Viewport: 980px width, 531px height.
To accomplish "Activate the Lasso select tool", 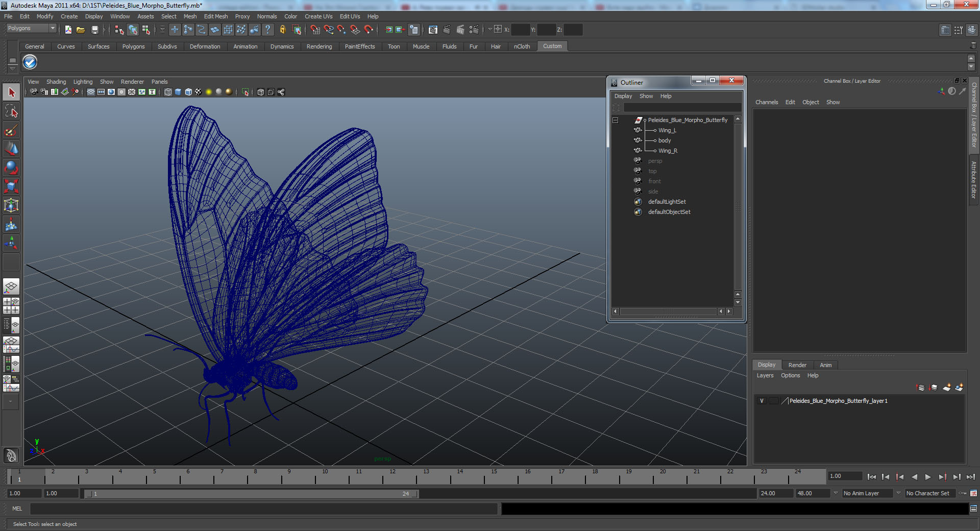I will [x=11, y=111].
